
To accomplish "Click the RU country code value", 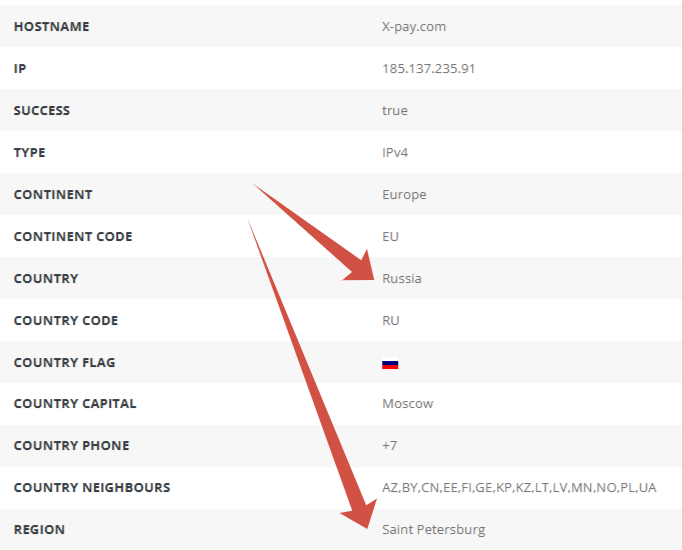I will point(391,321).
